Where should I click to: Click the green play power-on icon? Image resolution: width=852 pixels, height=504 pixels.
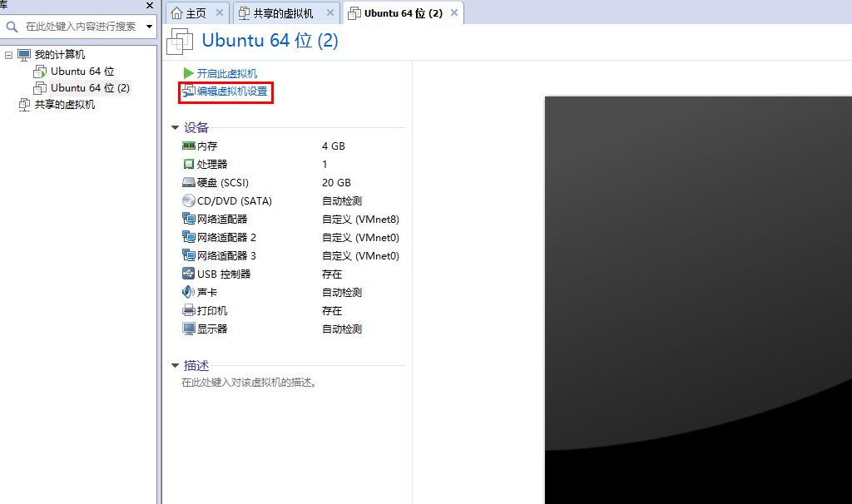point(189,73)
